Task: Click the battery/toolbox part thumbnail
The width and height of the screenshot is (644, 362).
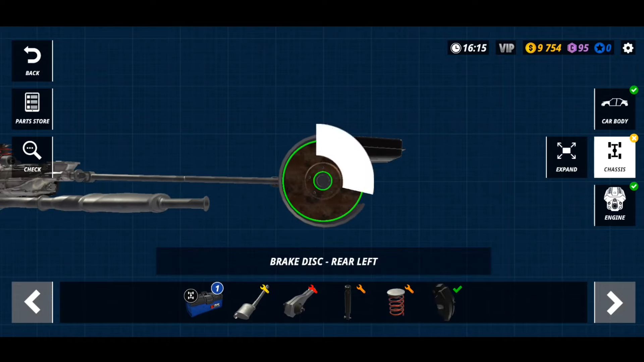Action: 204,303
